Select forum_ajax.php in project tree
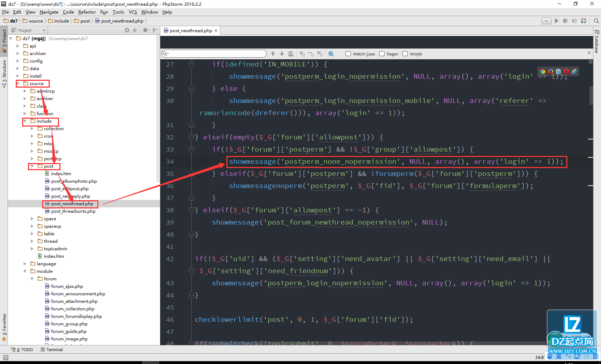The width and height of the screenshot is (601, 364). tap(67, 286)
